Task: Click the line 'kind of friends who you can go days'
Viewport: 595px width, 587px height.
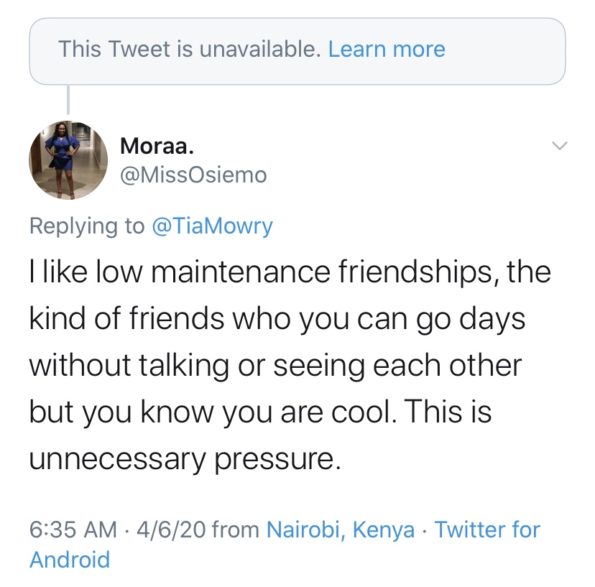Action: pos(277,319)
